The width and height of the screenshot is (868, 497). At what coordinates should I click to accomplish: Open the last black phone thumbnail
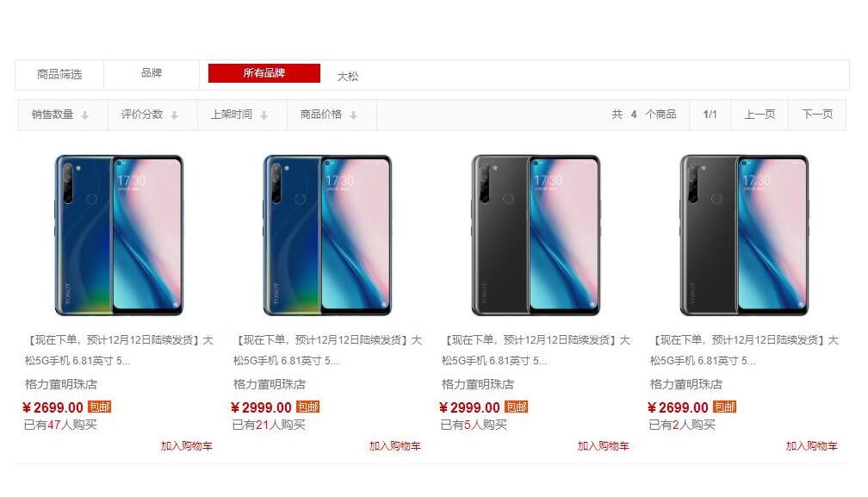point(744,235)
